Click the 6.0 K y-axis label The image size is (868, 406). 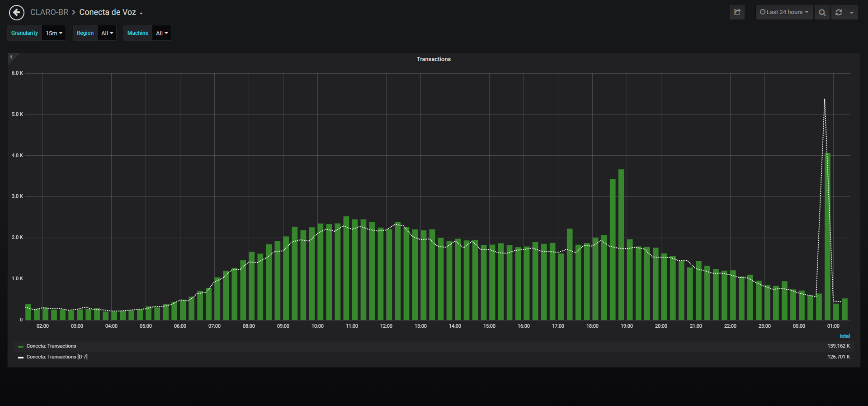click(x=17, y=73)
